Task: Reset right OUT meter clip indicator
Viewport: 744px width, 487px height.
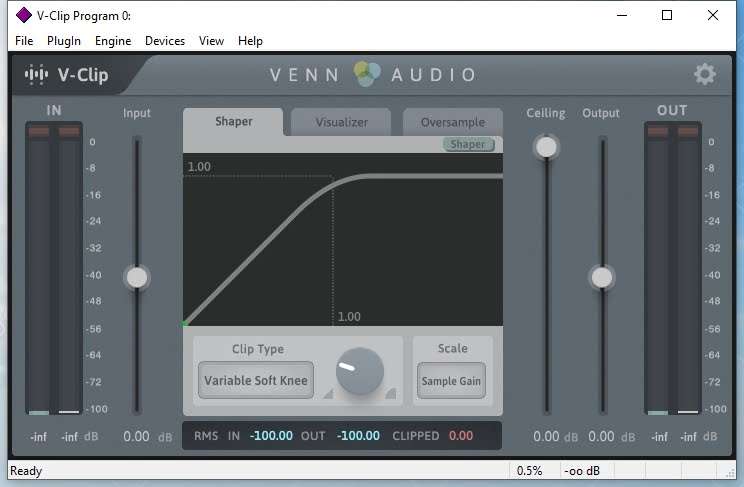Action: (688, 131)
